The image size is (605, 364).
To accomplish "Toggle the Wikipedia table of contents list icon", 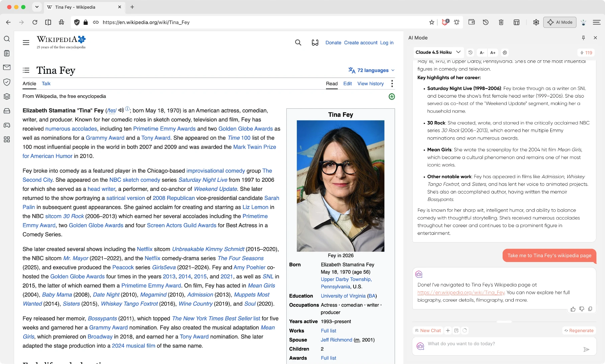I will [x=26, y=70].
